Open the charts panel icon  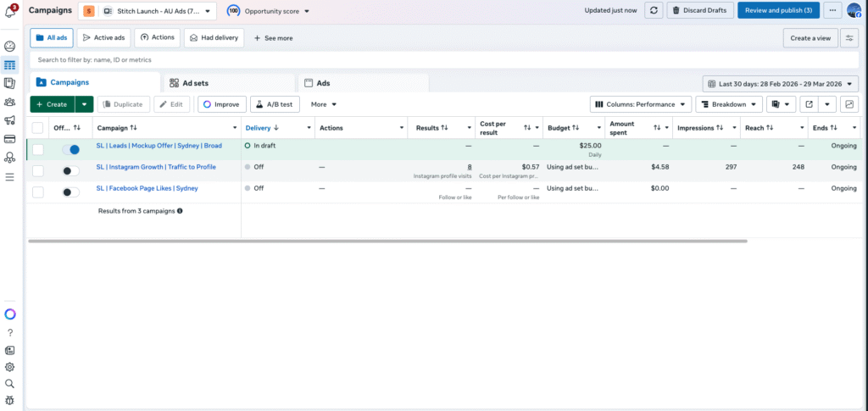point(849,104)
